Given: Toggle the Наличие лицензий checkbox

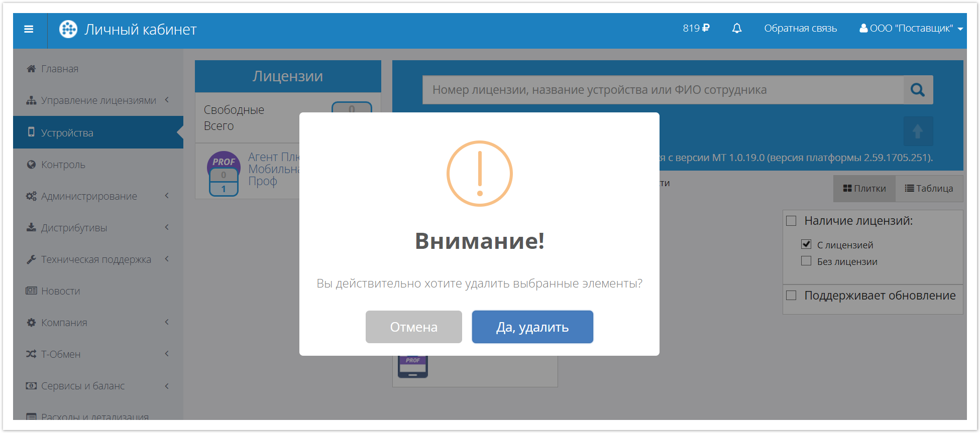Looking at the screenshot, I should [x=791, y=221].
